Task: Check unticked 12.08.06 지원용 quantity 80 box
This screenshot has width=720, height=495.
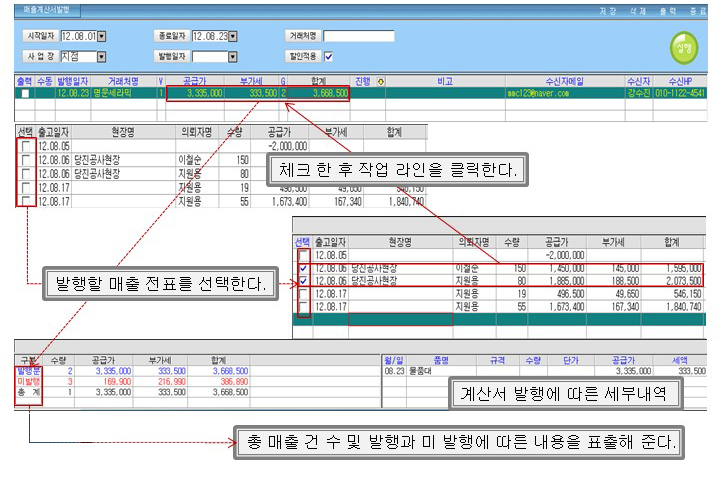Action: coord(26,174)
